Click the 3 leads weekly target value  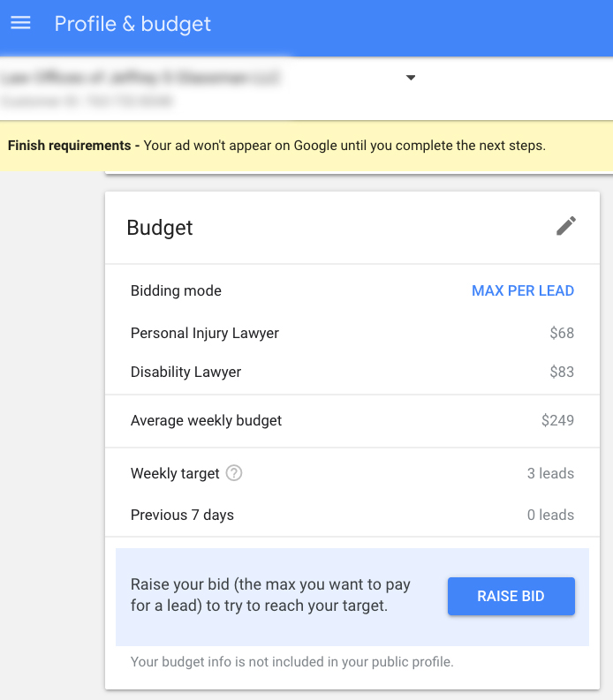click(x=550, y=473)
